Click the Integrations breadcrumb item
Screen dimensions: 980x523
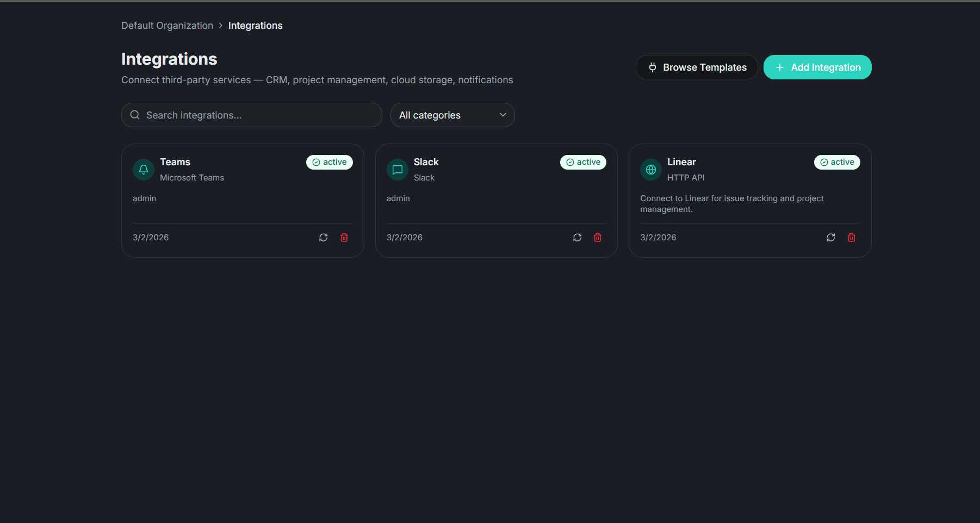click(255, 25)
